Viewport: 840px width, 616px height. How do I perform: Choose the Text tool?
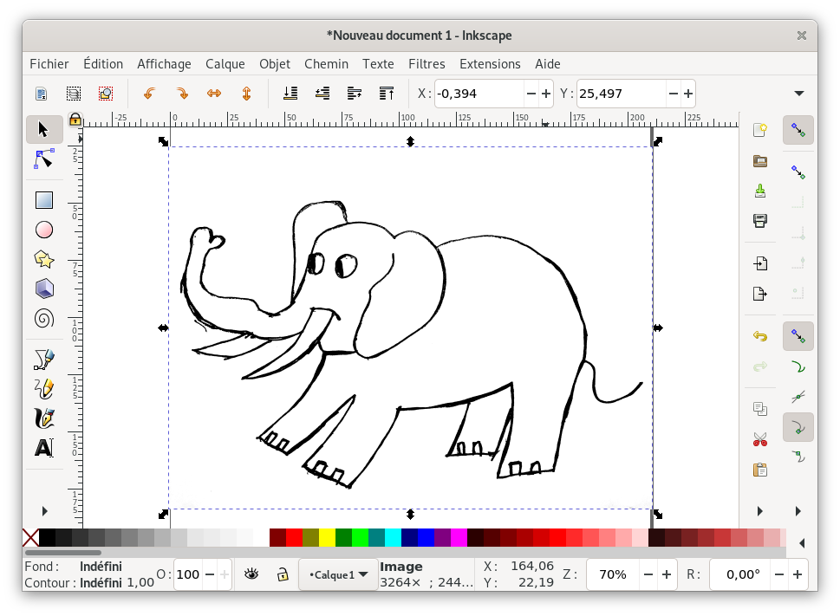(x=44, y=448)
